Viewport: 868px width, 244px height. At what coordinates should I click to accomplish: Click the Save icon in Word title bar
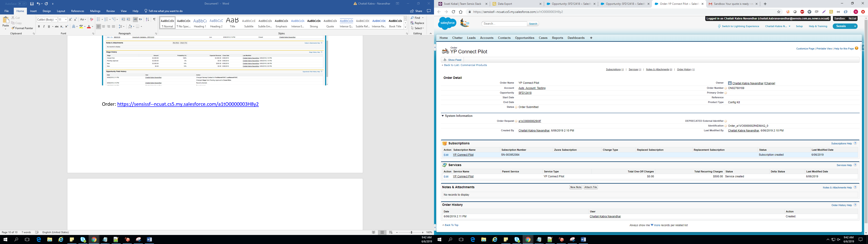(32, 4)
